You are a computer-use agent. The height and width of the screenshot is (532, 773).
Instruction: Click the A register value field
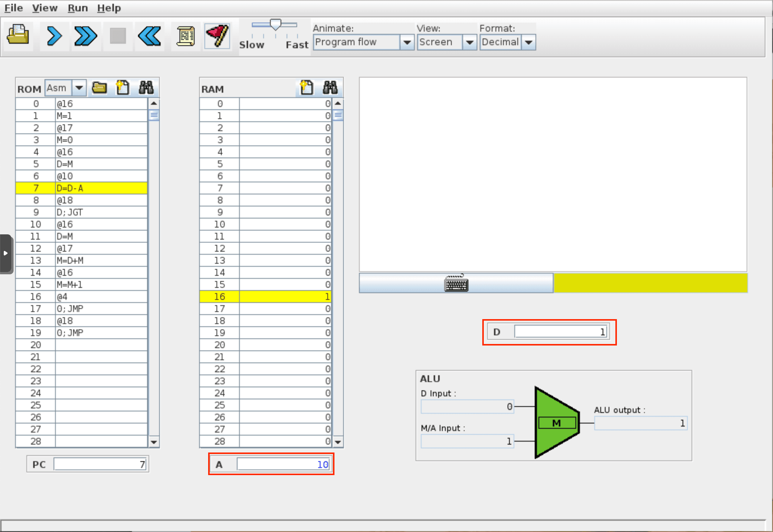click(x=284, y=464)
